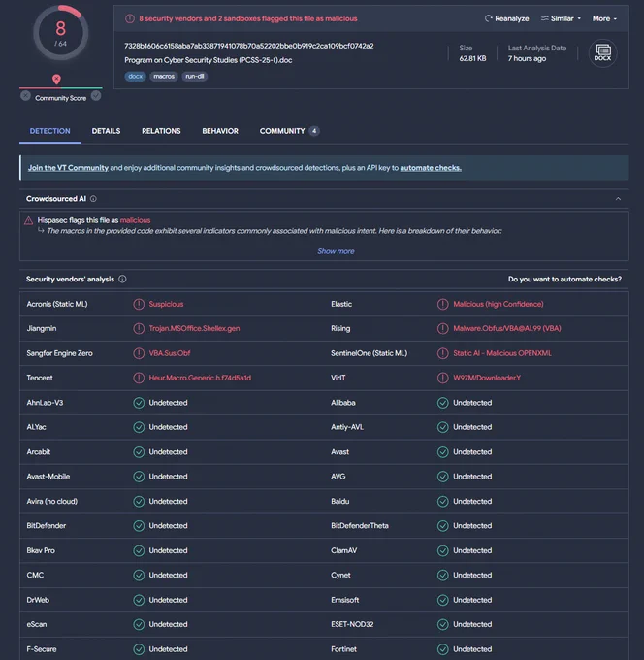Click the 7 hours ago analysis date

pos(527,58)
